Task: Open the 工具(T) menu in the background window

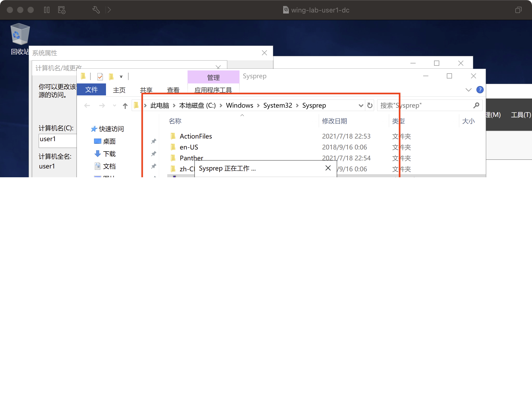Action: tap(521, 115)
